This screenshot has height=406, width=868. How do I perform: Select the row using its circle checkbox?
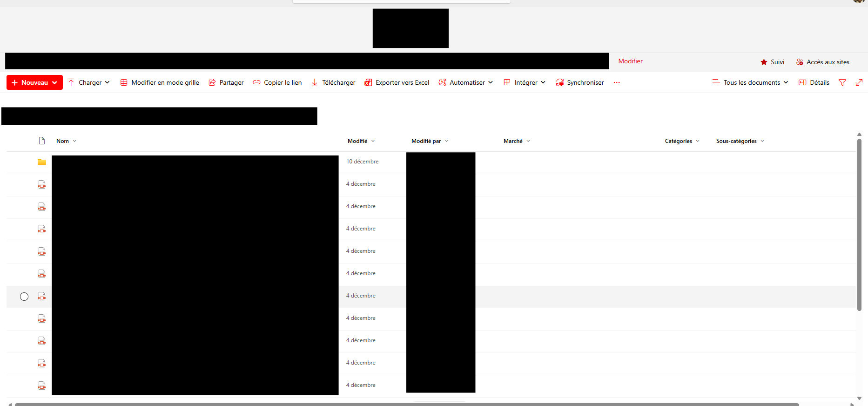click(x=24, y=297)
